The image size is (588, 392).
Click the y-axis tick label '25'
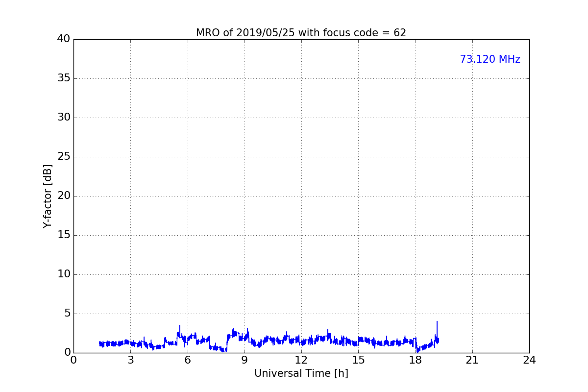[x=64, y=157]
